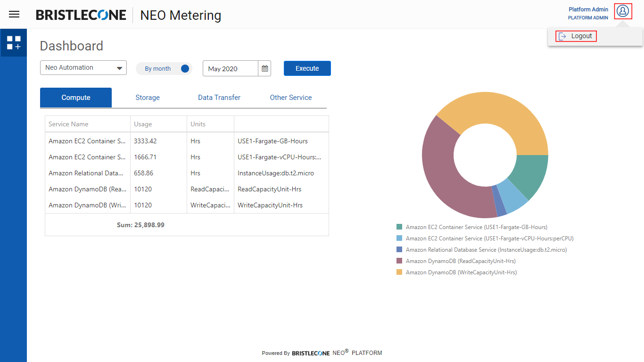Open the calendar date picker icon
Image resolution: width=644 pixels, height=362 pixels.
[x=265, y=69]
